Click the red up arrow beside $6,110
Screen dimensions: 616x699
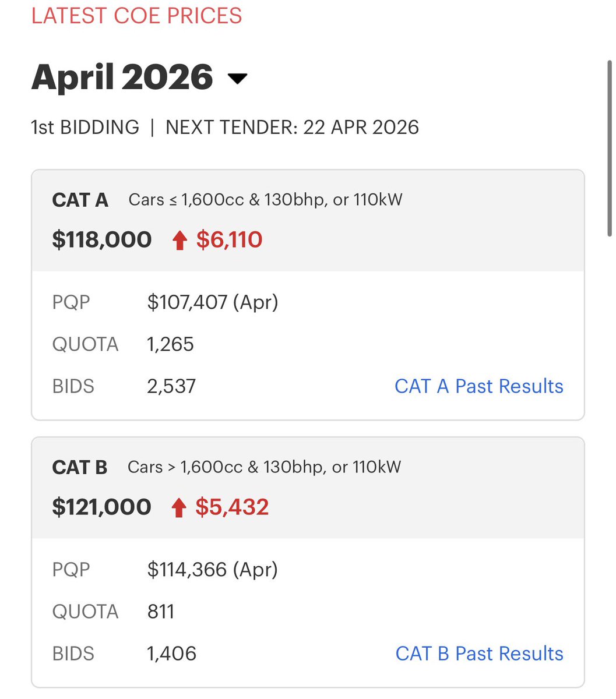pos(179,240)
